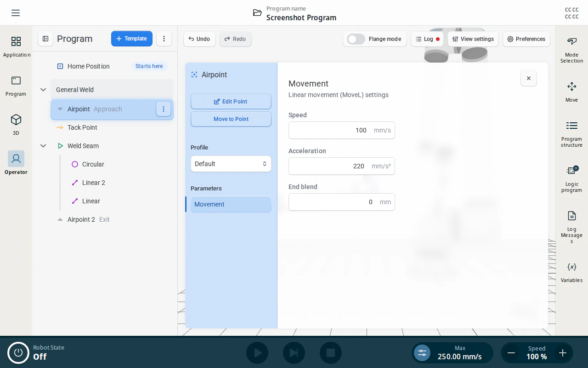The image size is (588, 368).
Task: Open the program folder icon in header
Action: tap(257, 13)
